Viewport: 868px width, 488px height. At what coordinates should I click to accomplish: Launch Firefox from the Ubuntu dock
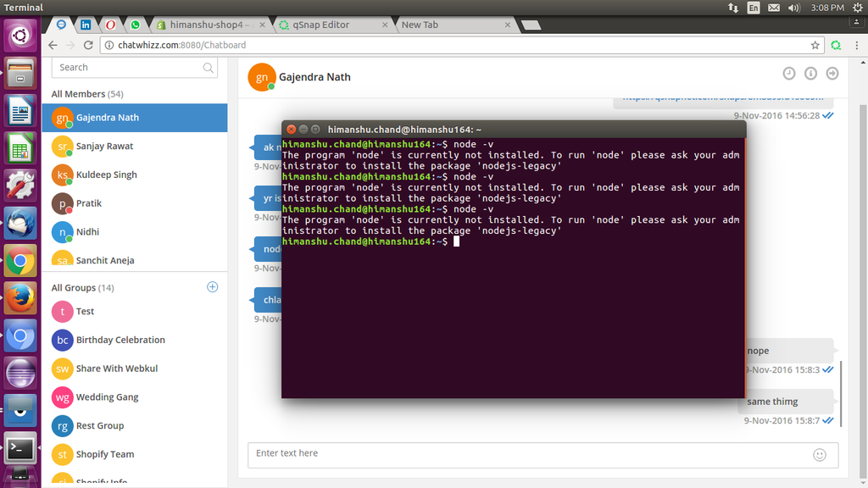pos(20,298)
